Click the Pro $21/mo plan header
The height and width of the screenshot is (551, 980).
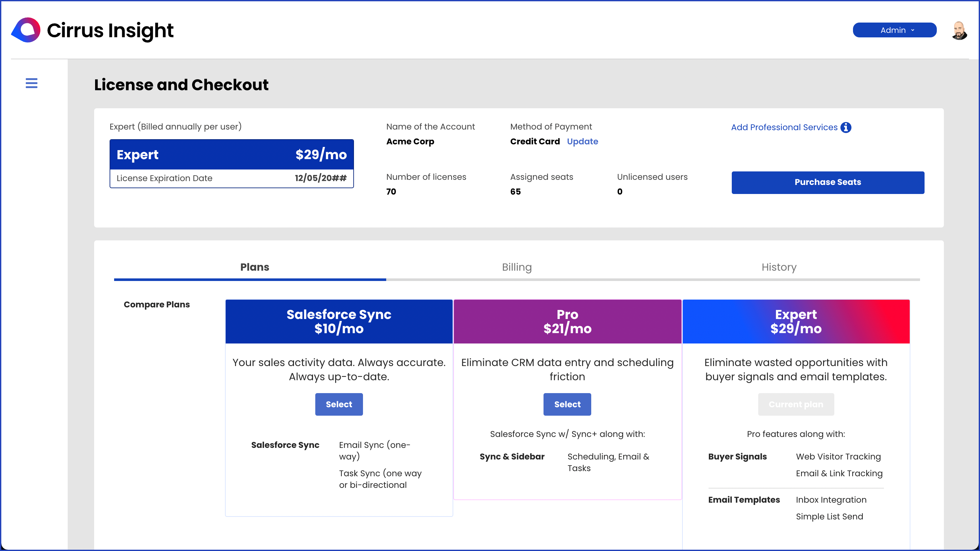(x=567, y=321)
